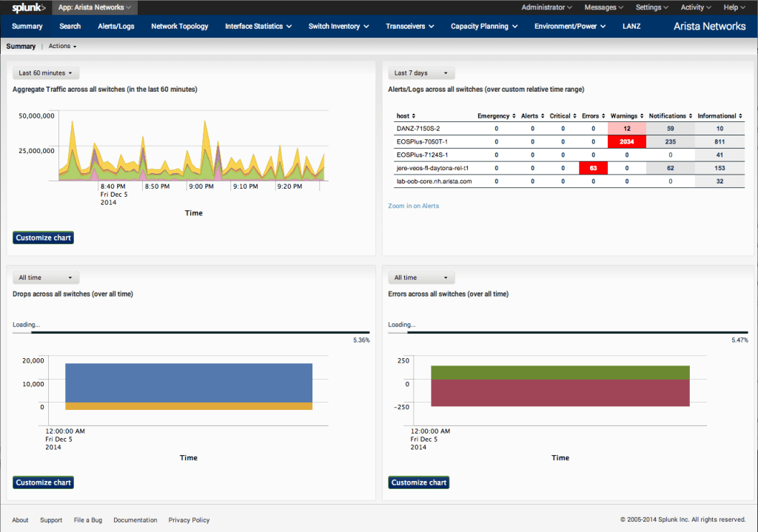Open the Alerts/Logs tab
The height and width of the screenshot is (532, 758).
pyautogui.click(x=116, y=26)
